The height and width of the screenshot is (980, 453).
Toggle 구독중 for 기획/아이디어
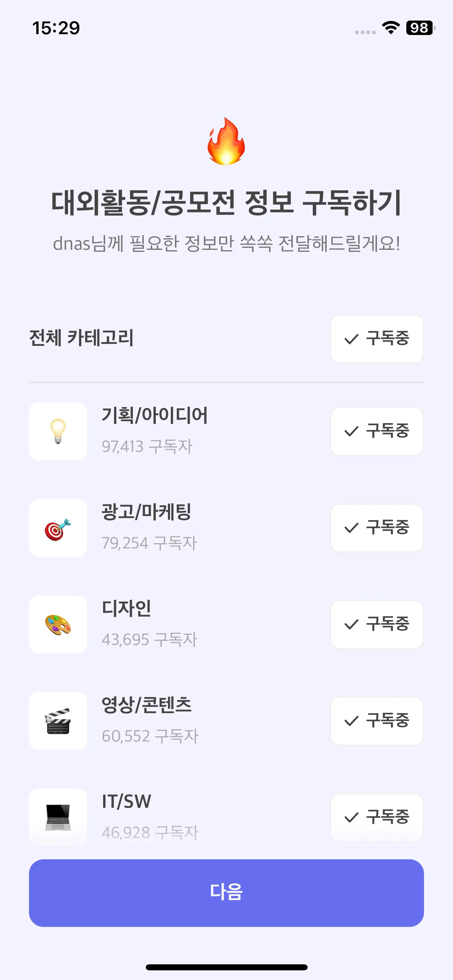(377, 431)
